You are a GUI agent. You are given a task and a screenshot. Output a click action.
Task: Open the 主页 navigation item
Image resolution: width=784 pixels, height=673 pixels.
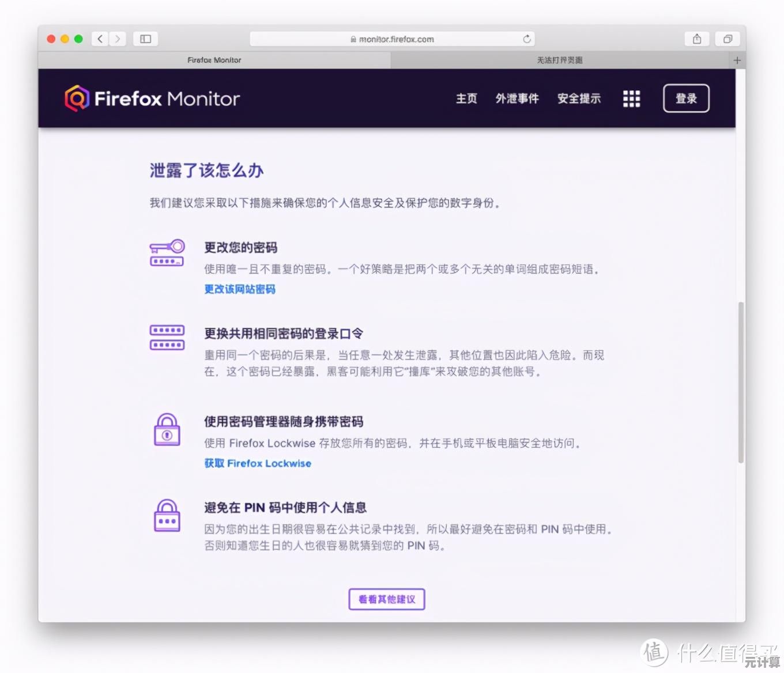(x=466, y=99)
